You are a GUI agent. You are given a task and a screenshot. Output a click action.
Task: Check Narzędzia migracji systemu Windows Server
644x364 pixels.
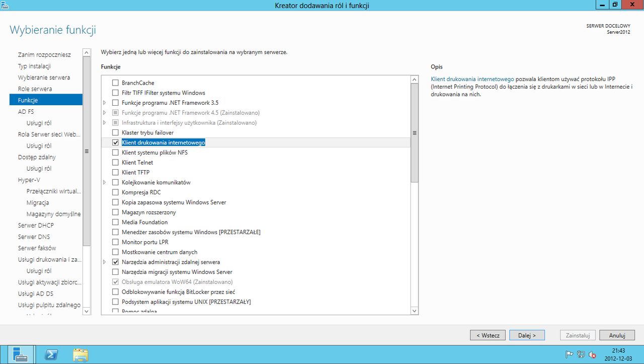[115, 272]
